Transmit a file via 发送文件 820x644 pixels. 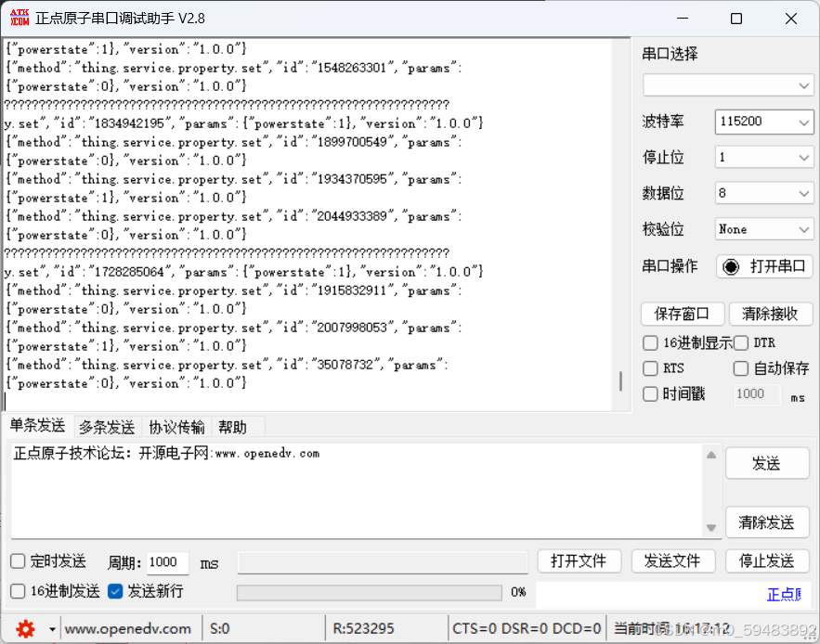pyautogui.click(x=673, y=560)
